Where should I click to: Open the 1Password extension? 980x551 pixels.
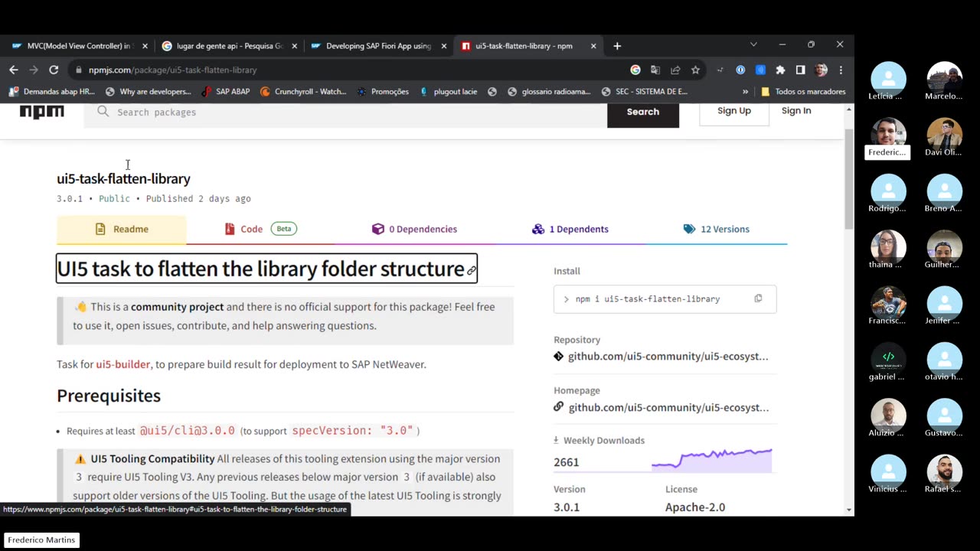click(x=740, y=70)
